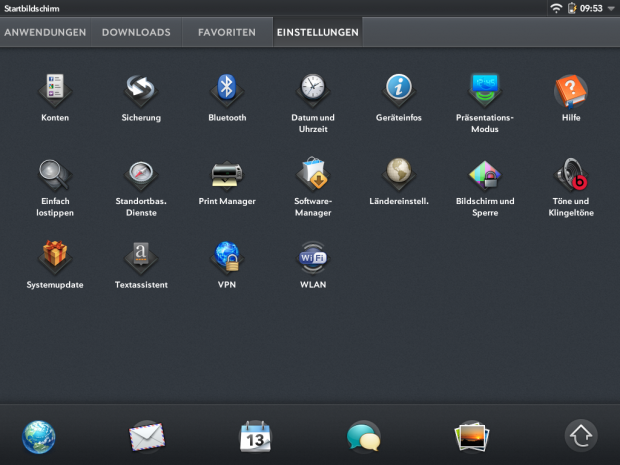Image resolution: width=620 pixels, height=465 pixels.
Task: Switch to the Anwendungen tab
Action: [46, 32]
